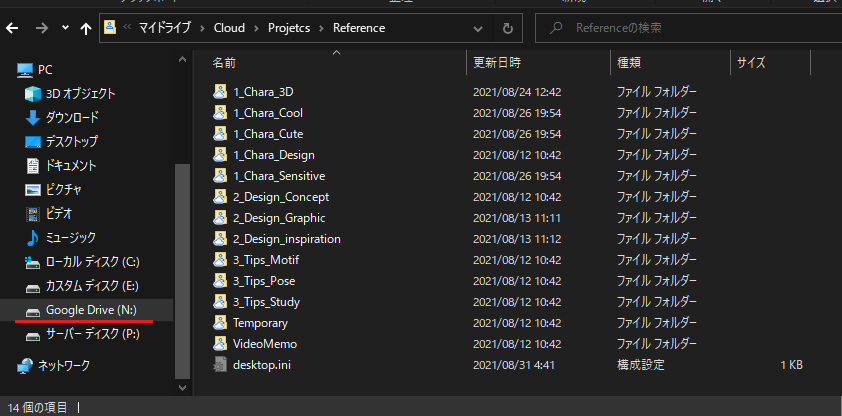This screenshot has height=416, width=842.
Task: Click the 2_Design_inspiration folder icon
Action: point(220,239)
